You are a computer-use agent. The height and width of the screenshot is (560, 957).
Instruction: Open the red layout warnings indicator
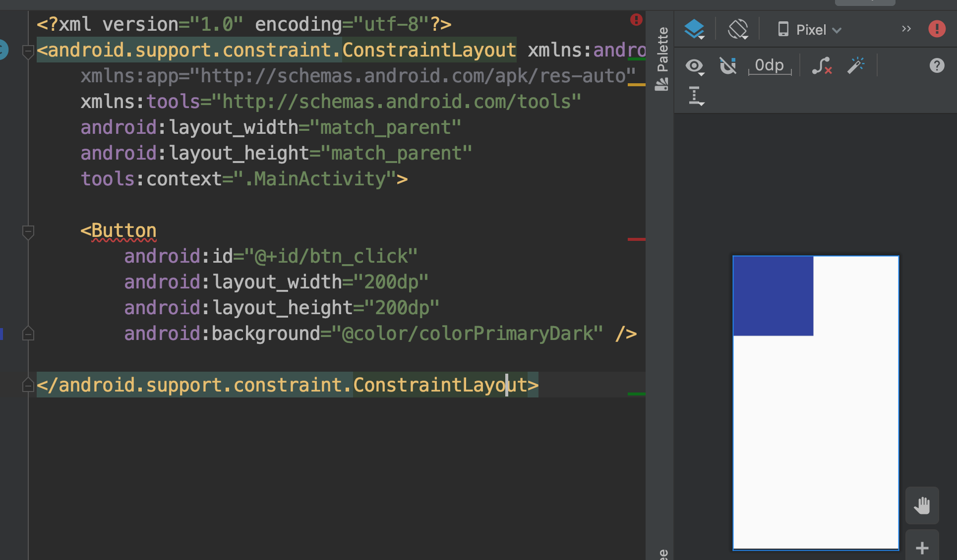tap(937, 29)
